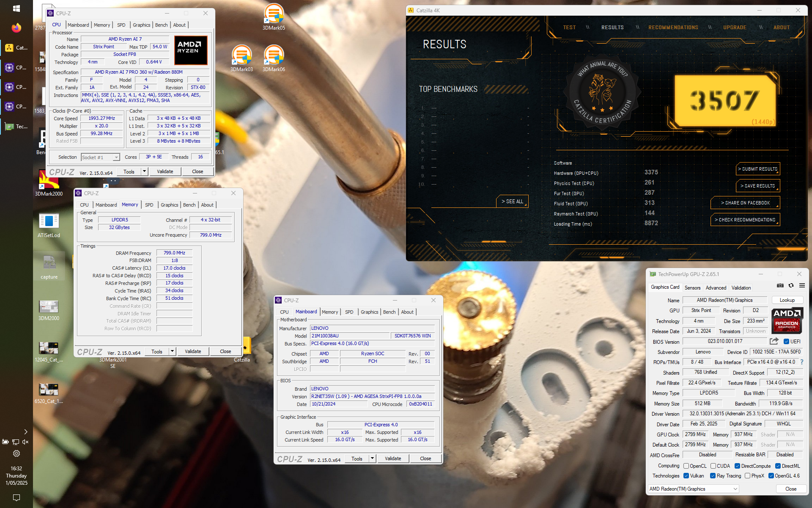Open the 3DMark03 desktop shortcut
812x508 pixels.
pyautogui.click(x=241, y=58)
